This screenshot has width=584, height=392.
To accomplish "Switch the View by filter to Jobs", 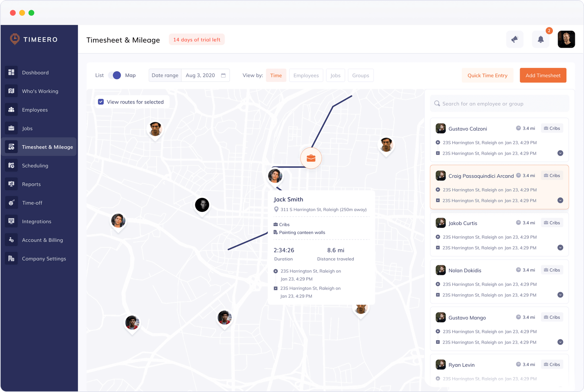I will pos(335,75).
